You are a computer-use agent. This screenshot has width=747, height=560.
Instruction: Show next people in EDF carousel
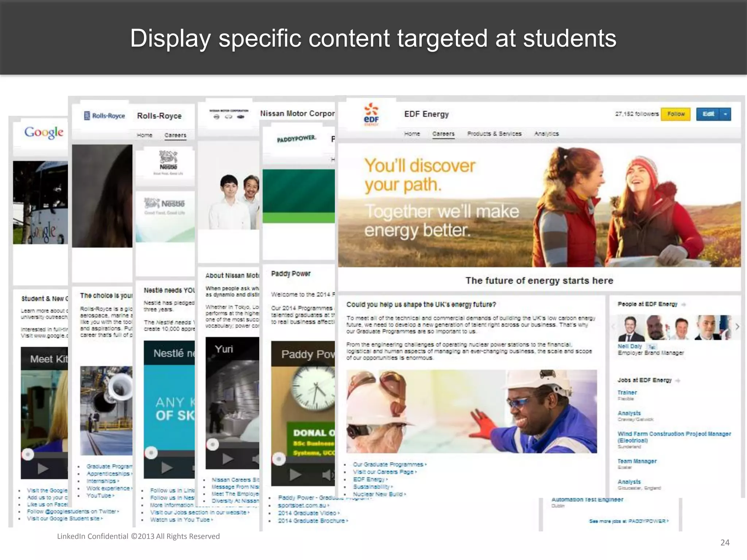pos(737,327)
